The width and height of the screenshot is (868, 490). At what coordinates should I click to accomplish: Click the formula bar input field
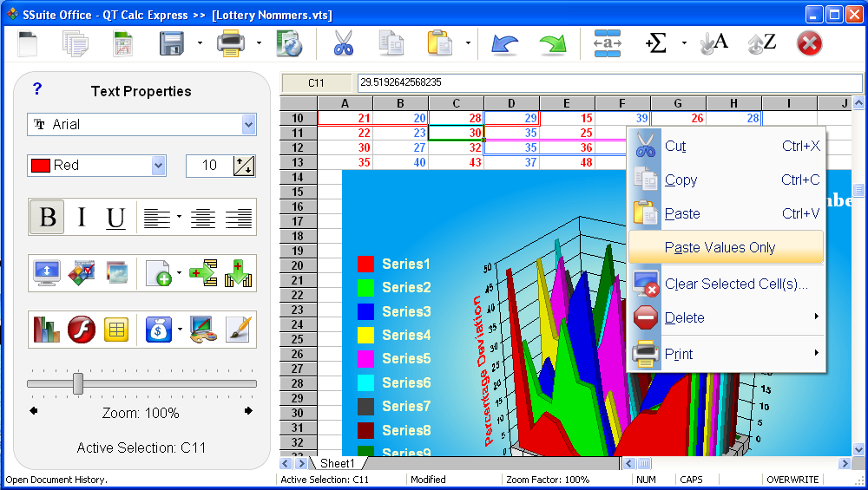coord(608,83)
